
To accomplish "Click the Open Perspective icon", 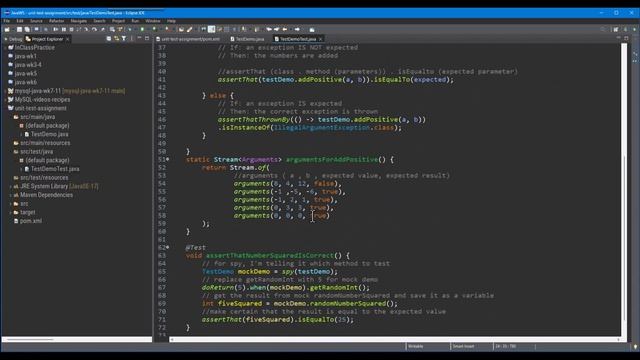I will [616, 29].
